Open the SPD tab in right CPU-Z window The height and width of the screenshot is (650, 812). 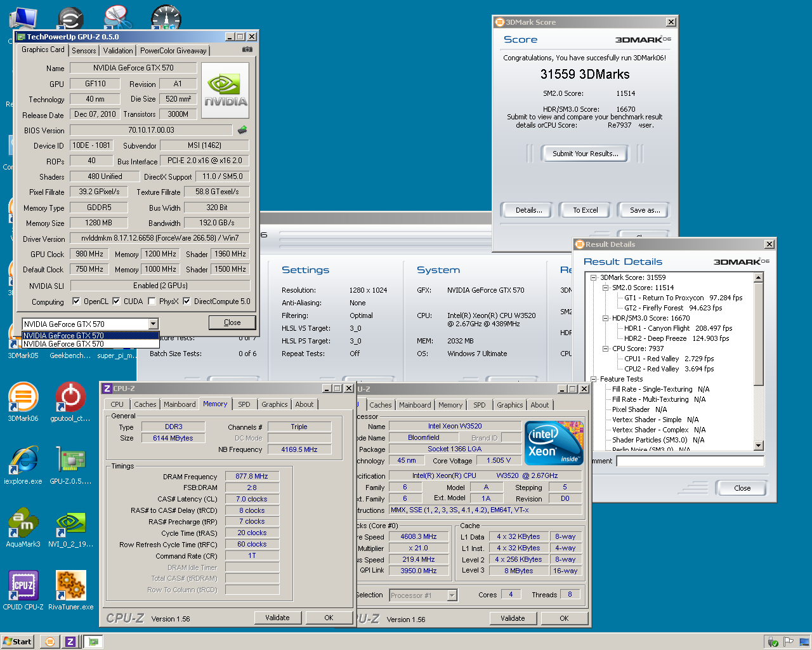(480, 405)
